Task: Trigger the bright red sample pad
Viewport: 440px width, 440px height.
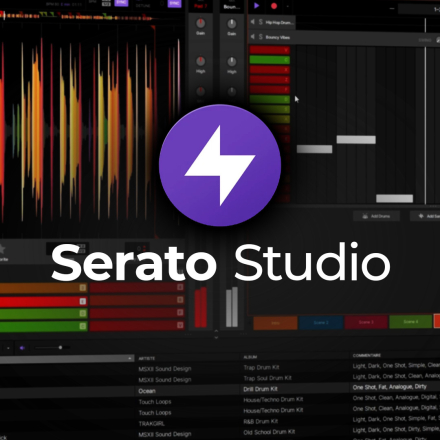Action: 43,301
